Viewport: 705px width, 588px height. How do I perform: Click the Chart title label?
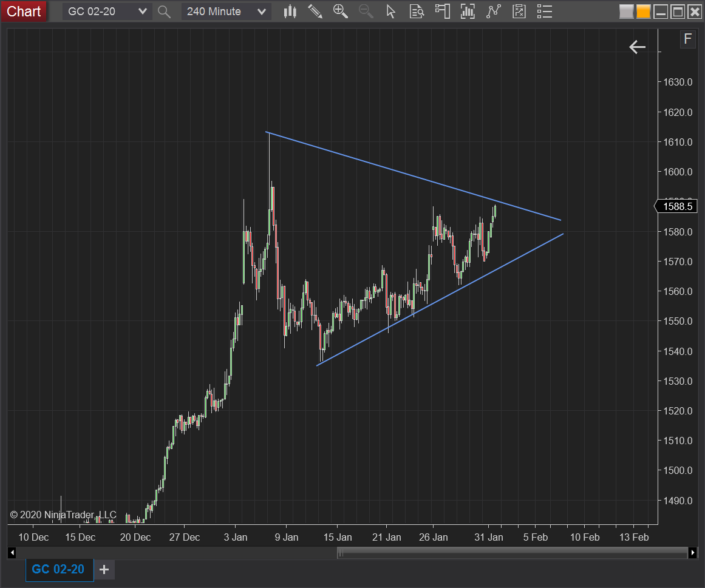24,12
